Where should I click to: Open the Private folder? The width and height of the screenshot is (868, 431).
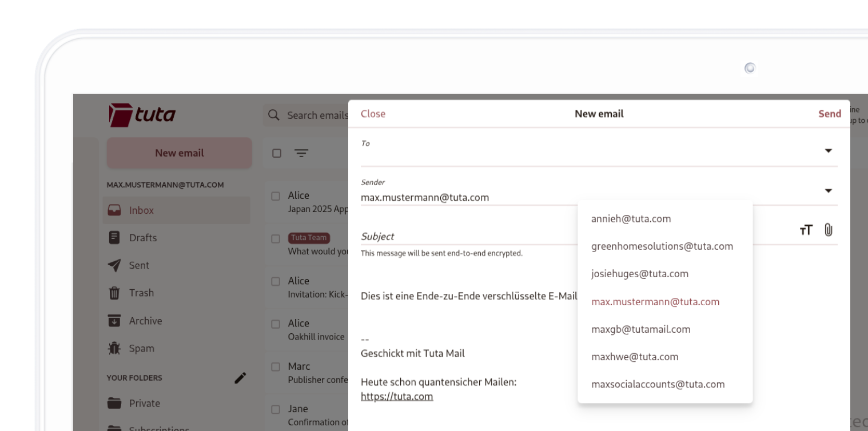pos(176,404)
